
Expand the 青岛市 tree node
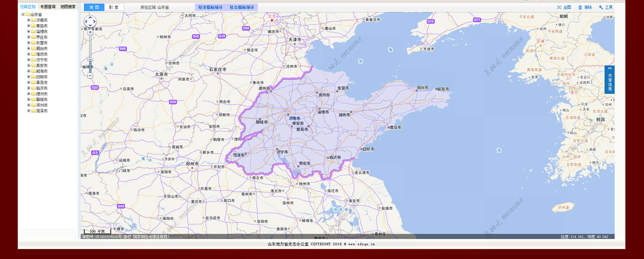29,25
